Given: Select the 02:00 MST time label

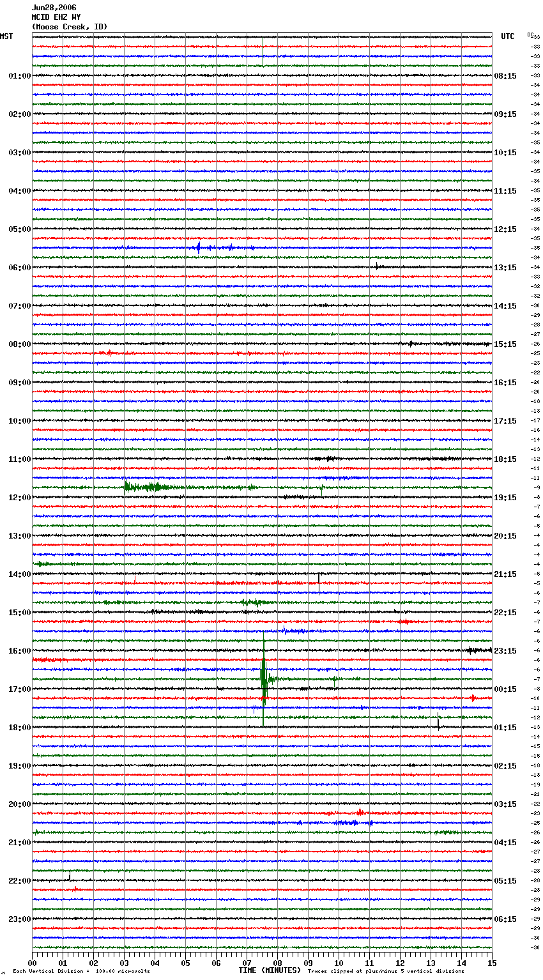Looking at the screenshot, I should 20,114.
